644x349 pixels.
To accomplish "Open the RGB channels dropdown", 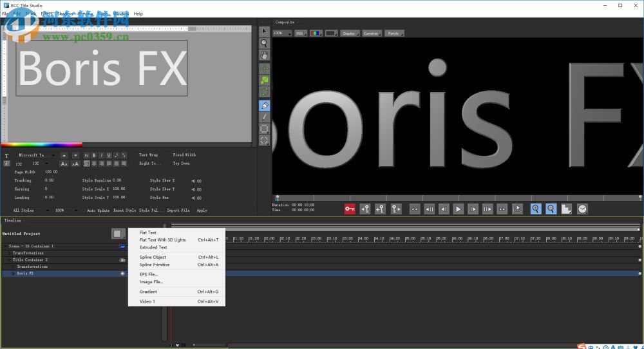I will (316, 33).
